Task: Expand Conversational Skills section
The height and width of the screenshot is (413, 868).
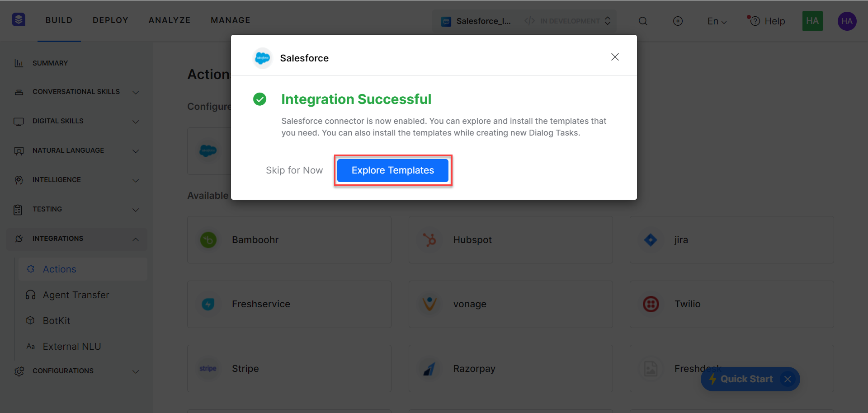Action: 136,92
